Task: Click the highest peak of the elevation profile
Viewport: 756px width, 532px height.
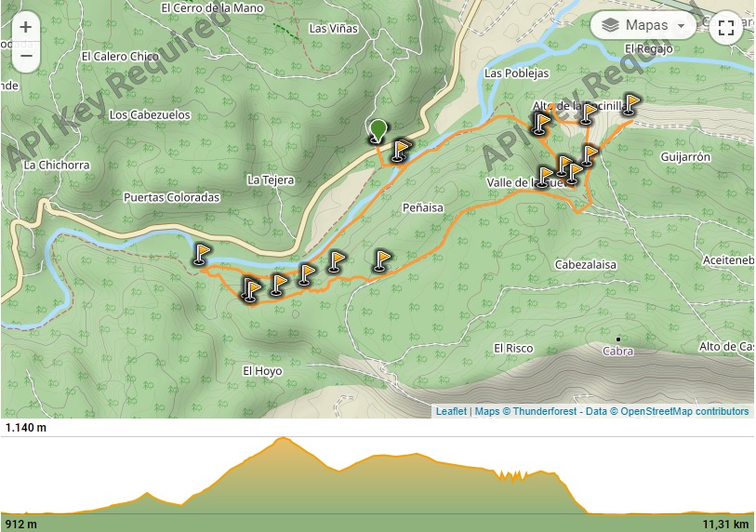Action: (x=283, y=438)
